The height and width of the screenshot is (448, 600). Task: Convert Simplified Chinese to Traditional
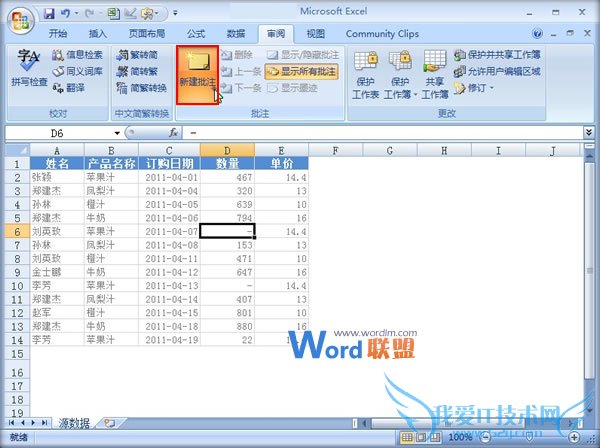click(137, 71)
